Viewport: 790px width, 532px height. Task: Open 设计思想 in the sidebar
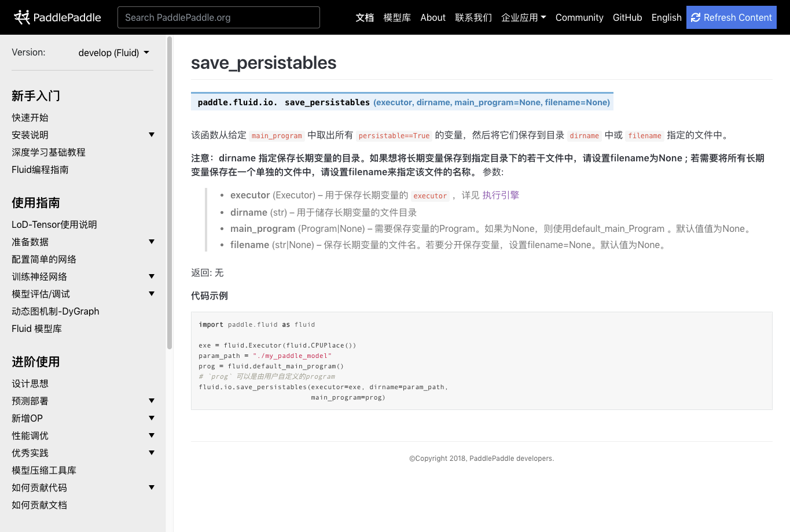[30, 383]
